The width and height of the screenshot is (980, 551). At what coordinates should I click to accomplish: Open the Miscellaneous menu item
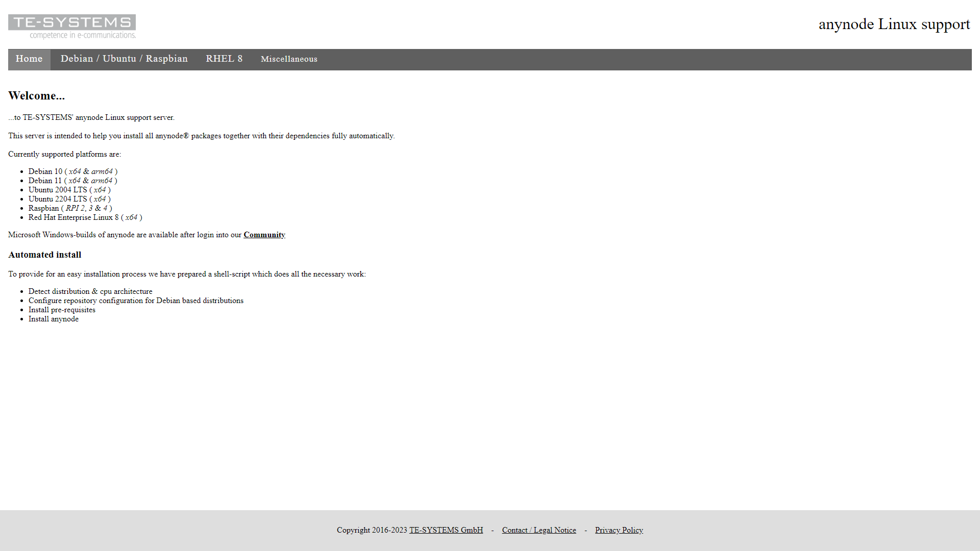[x=289, y=59]
